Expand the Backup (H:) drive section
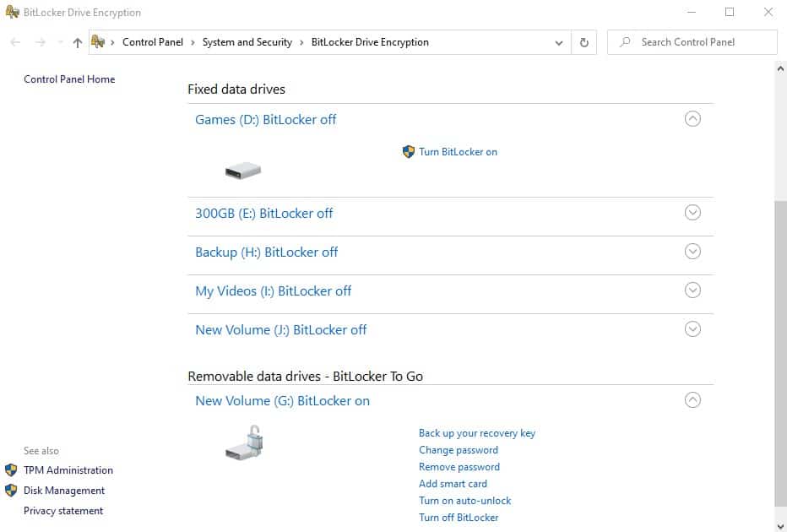The width and height of the screenshot is (787, 532). pos(692,252)
